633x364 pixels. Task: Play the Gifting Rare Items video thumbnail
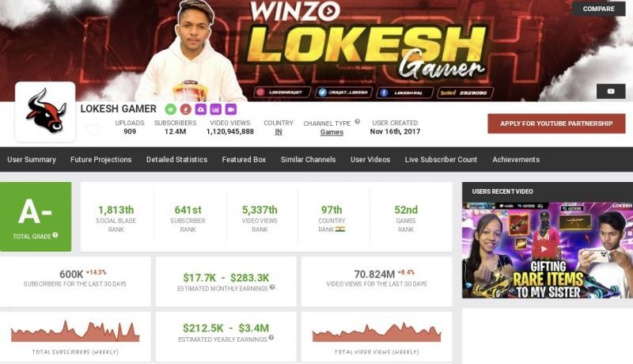click(x=548, y=250)
